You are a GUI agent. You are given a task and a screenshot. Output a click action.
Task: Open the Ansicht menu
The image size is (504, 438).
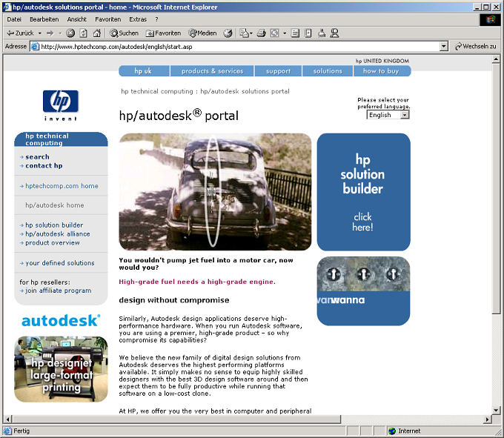coord(77,19)
